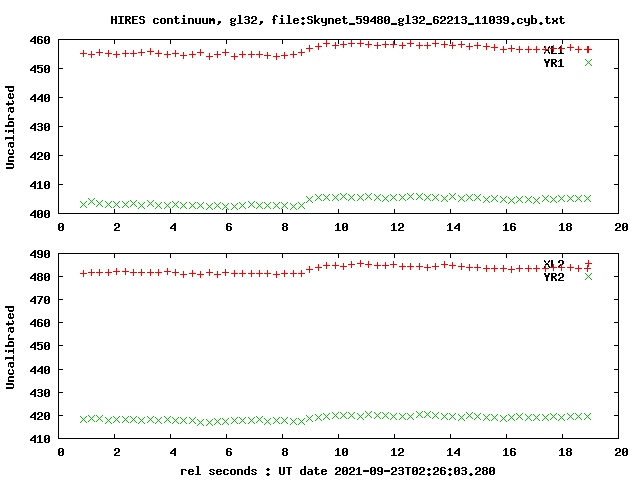Click the rel seconds UT date axis label
The width and height of the screenshot is (640, 480).
pyautogui.click(x=338, y=471)
